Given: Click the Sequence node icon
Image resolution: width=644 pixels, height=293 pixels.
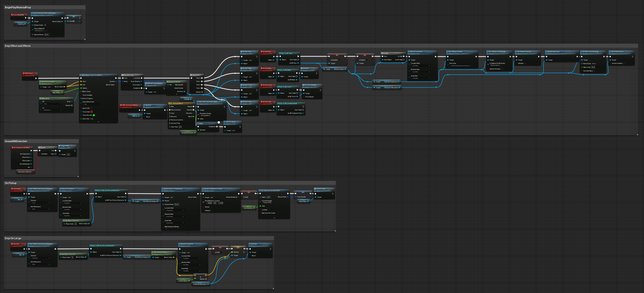Looking at the screenshot, I should [191, 75].
